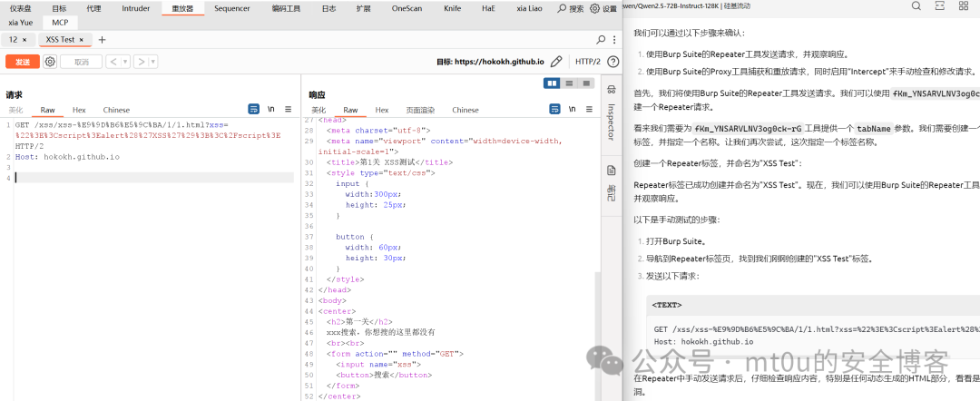Select response Chinese view tab
Viewport: 980px width, 401px height.
pyautogui.click(x=465, y=110)
